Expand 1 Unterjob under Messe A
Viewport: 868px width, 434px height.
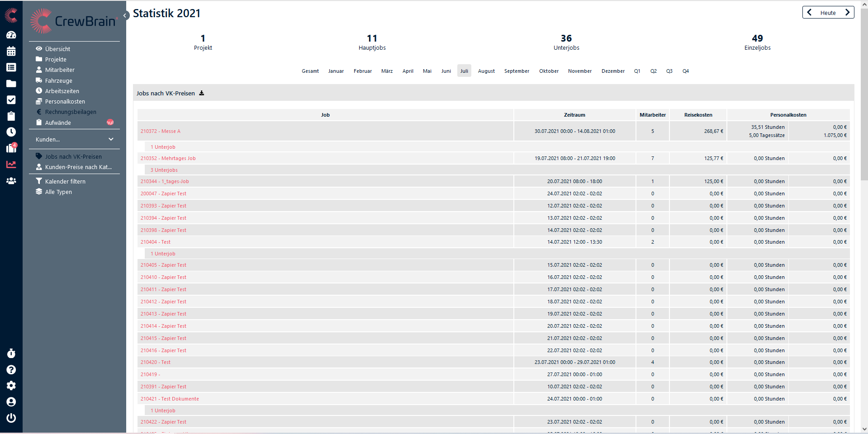[x=163, y=147]
